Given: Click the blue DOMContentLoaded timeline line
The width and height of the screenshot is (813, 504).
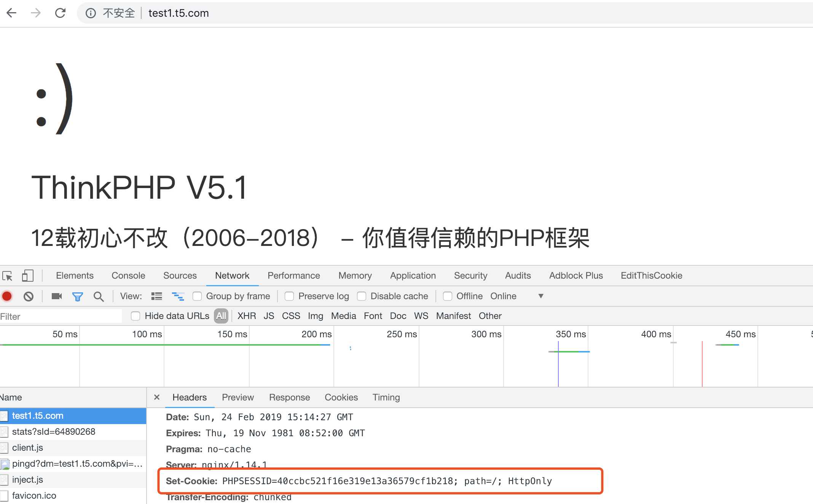Looking at the screenshot, I should click(x=558, y=364).
